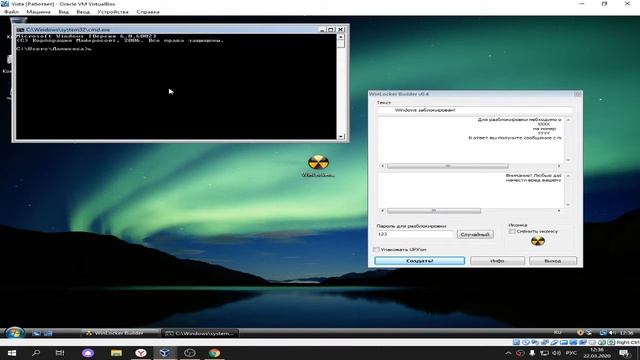This screenshot has height=360, width=640.
Task: Click the 'Создать!' button
Action: tap(420, 260)
